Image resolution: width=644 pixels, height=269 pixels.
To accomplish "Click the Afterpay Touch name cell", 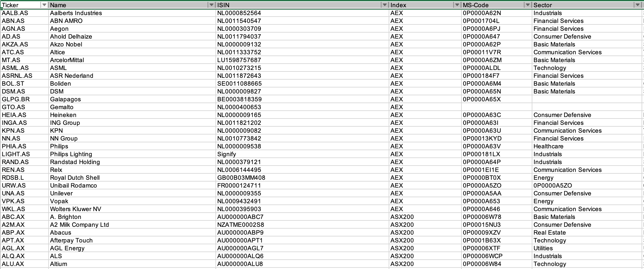I will (x=132, y=240).
